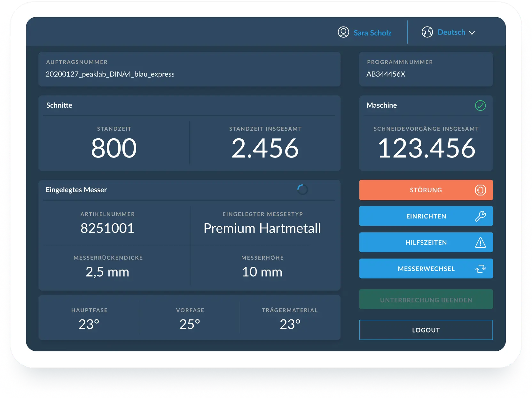Click the green Maschine status checkmark
Viewport: 532px width, 398px height.
[x=480, y=105]
